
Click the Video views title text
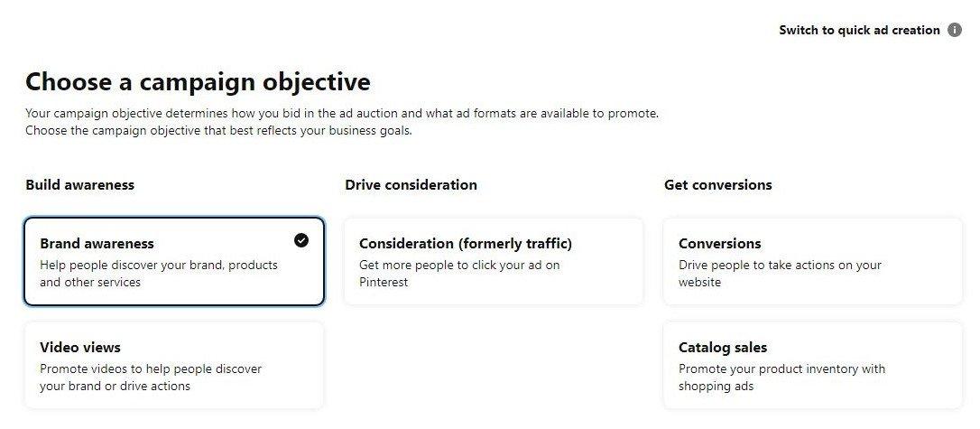(80, 348)
